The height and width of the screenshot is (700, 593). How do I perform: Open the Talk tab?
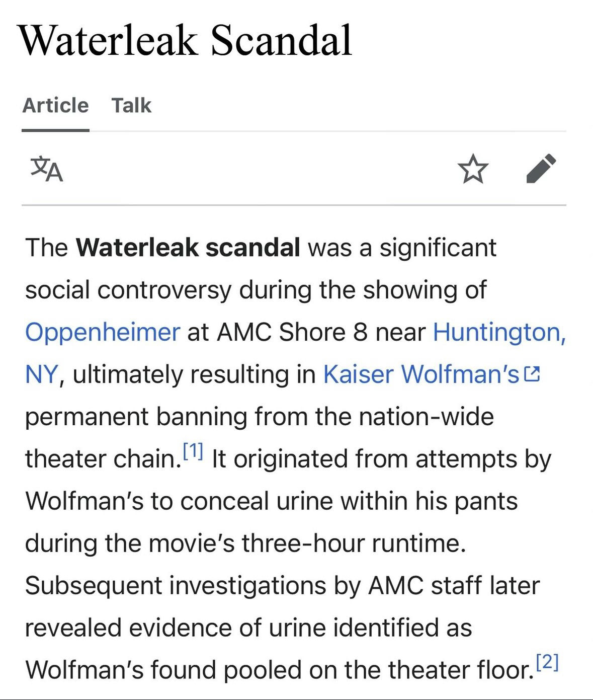click(131, 106)
